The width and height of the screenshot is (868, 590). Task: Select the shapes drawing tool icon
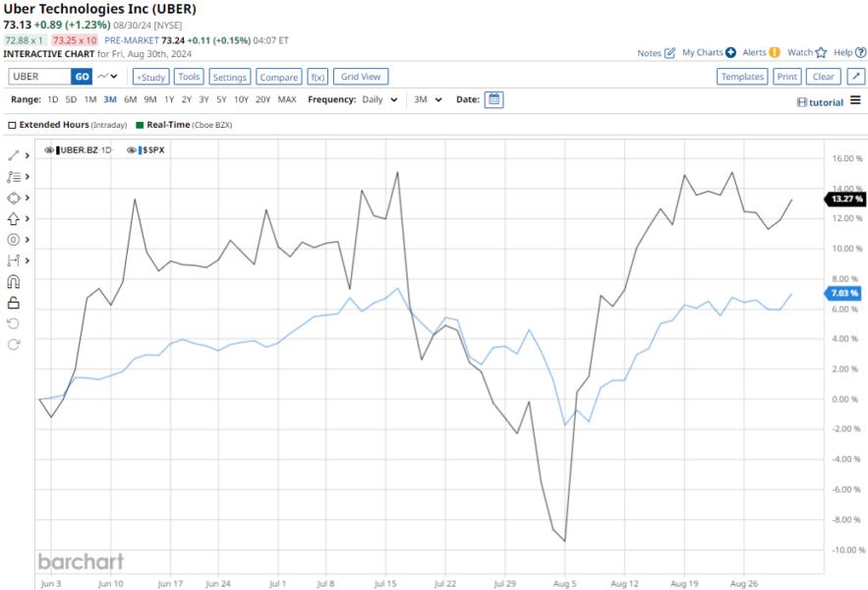14,198
